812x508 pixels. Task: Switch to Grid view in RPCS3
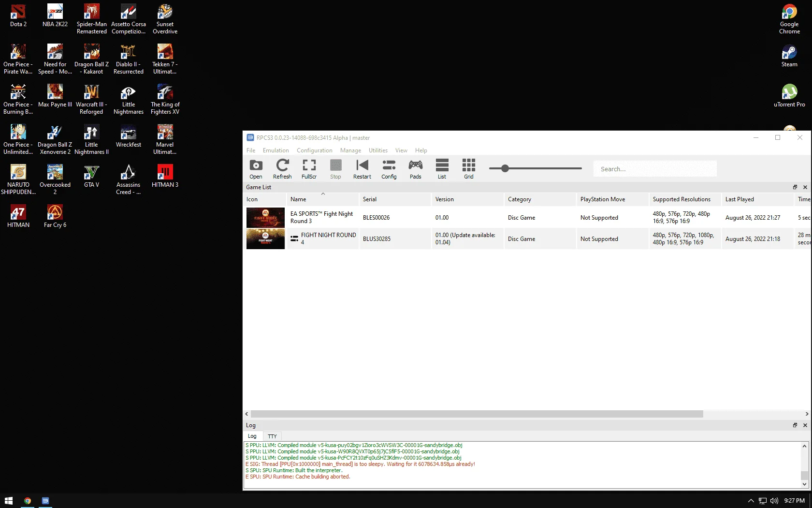468,169
